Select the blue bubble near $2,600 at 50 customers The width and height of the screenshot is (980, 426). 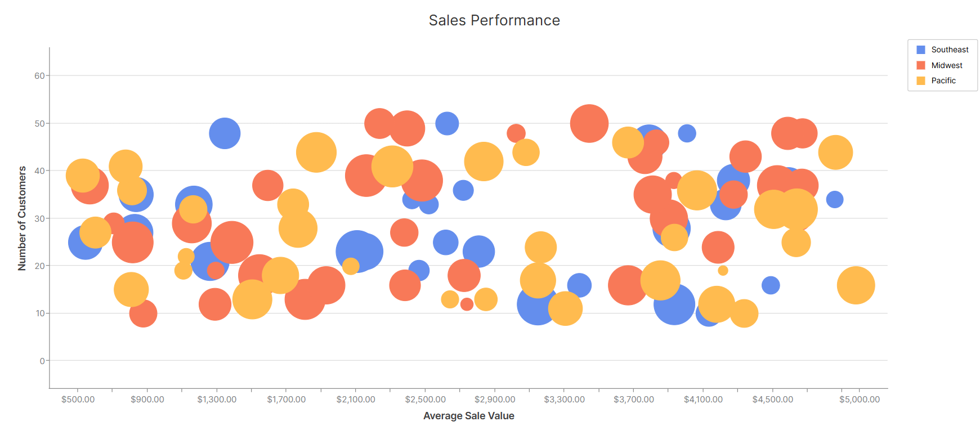(447, 123)
